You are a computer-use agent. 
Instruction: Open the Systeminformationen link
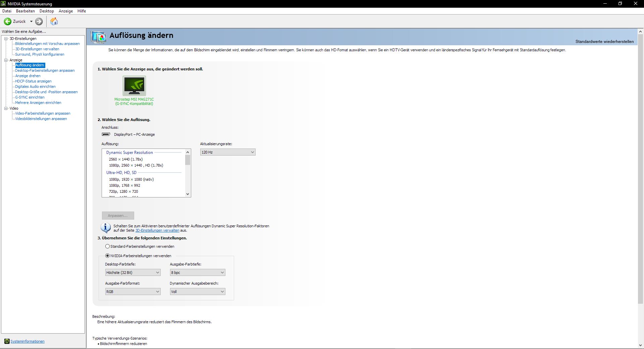point(28,341)
